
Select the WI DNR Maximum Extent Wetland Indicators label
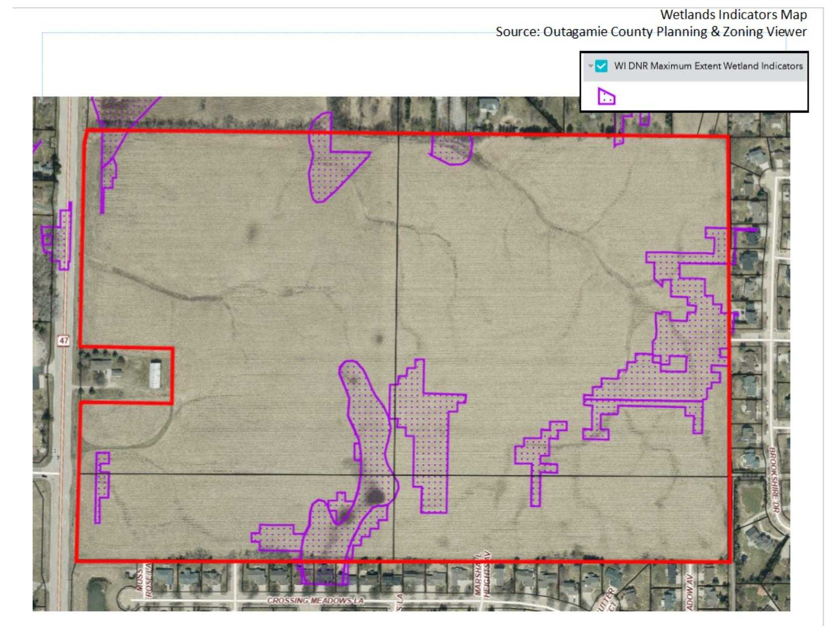click(x=708, y=66)
